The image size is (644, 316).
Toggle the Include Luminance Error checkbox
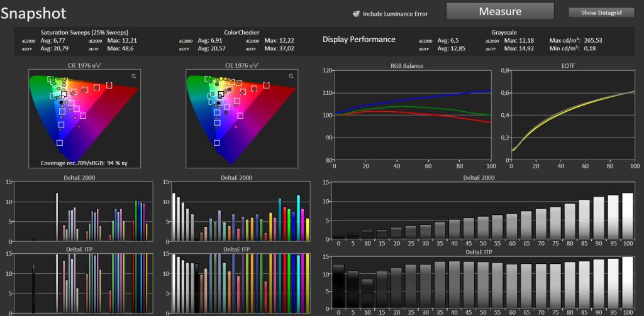pyautogui.click(x=356, y=14)
